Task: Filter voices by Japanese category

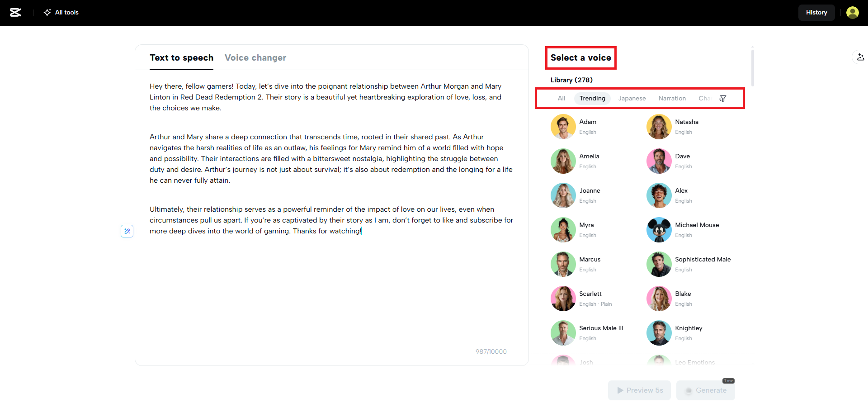Action: click(632, 99)
